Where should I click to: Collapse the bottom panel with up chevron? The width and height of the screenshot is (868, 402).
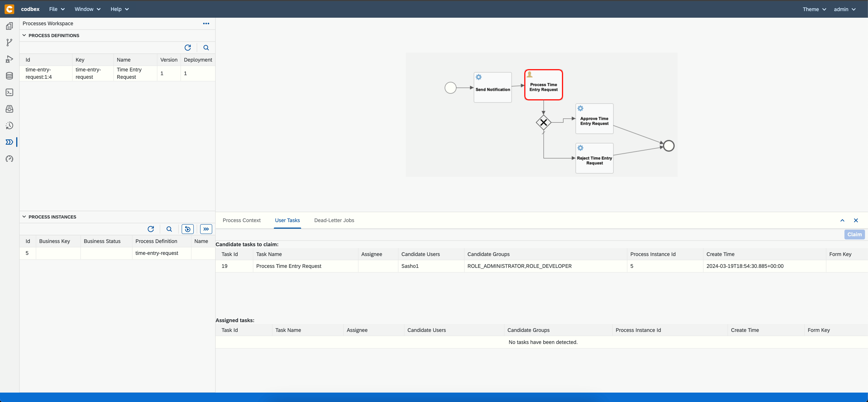click(x=842, y=220)
